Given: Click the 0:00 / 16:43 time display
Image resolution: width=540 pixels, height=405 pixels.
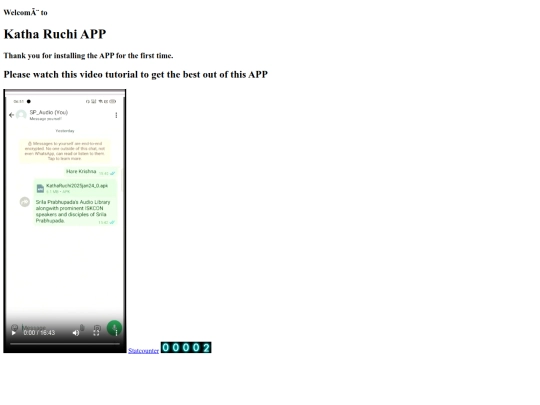Looking at the screenshot, I should point(39,333).
